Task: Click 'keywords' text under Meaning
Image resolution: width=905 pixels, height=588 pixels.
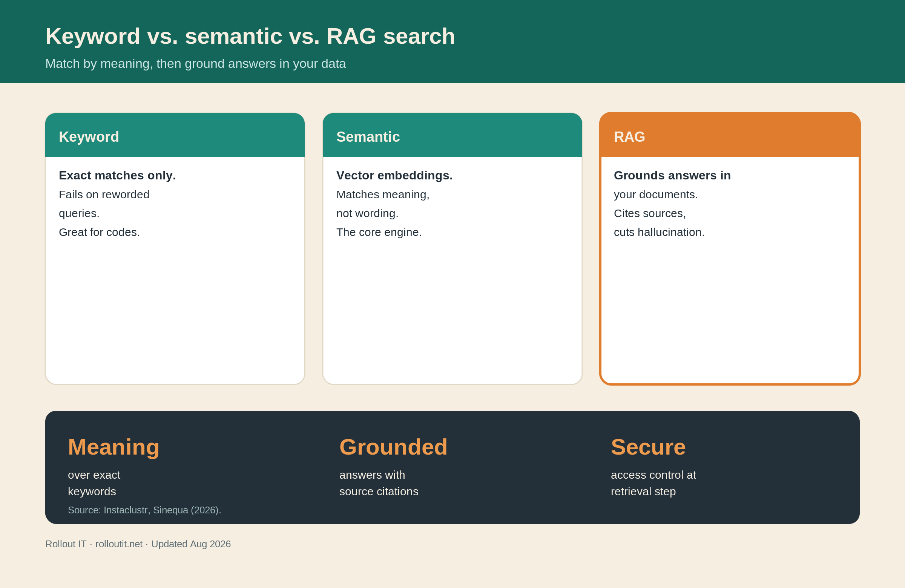Action: click(x=92, y=492)
